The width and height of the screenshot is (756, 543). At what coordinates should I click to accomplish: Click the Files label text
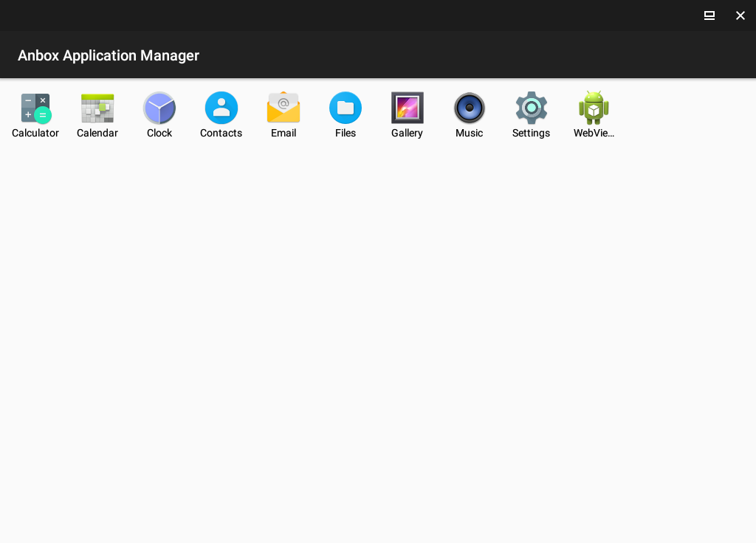pos(346,133)
